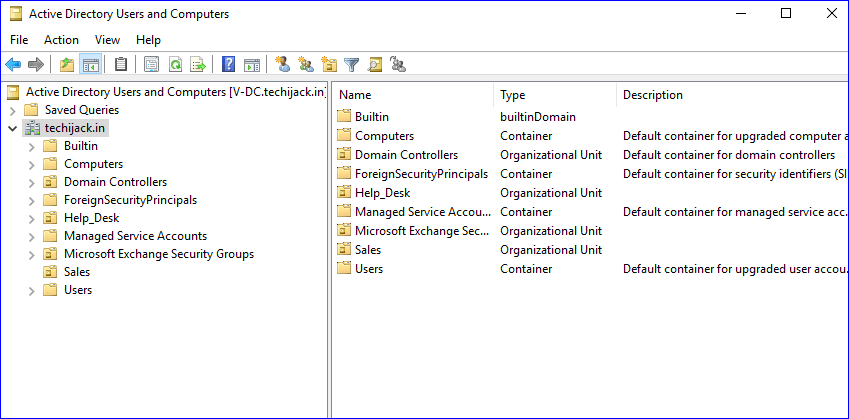
Task: Select root Active Directory Users and Computers node
Action: tap(176, 92)
